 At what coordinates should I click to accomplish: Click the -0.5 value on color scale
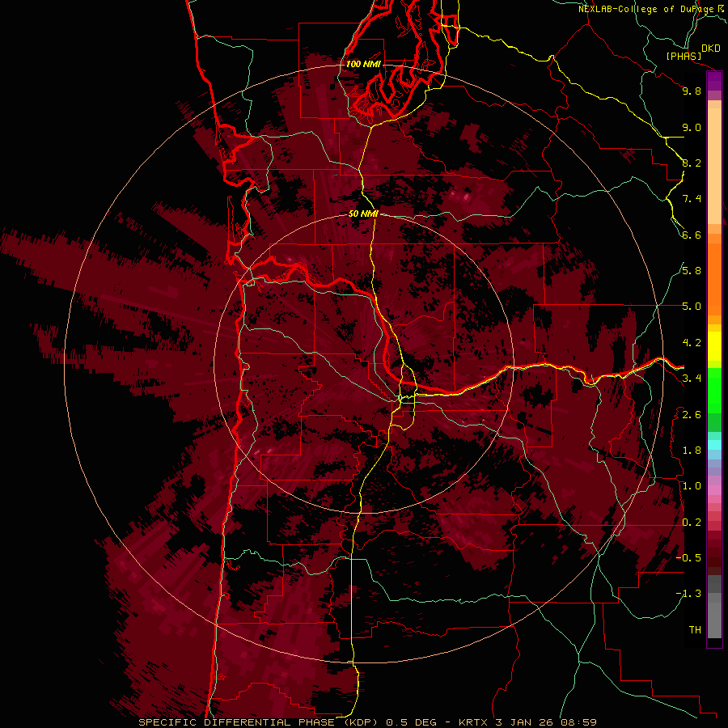point(688,558)
